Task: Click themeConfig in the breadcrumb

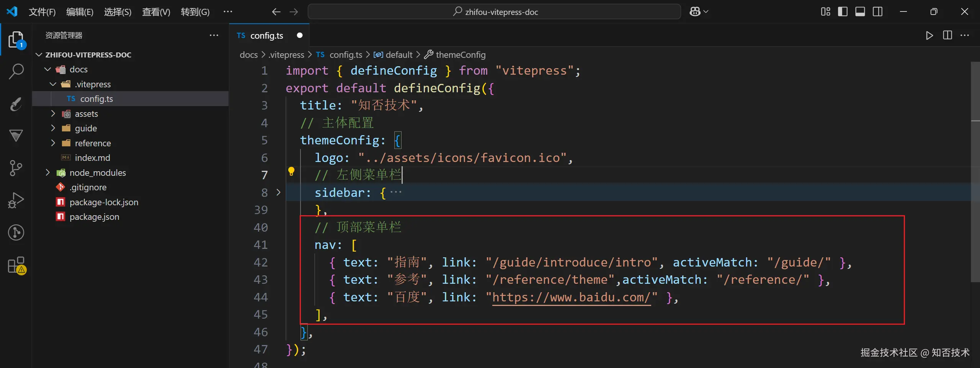Action: 460,55
